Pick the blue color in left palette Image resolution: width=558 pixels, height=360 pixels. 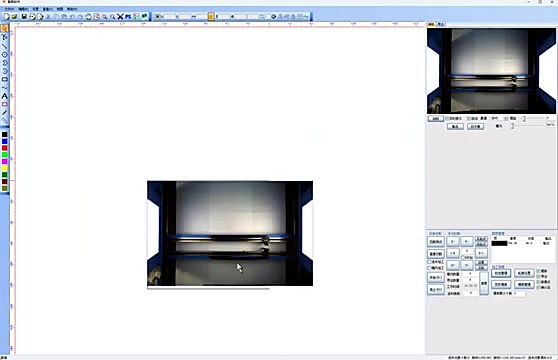click(x=5, y=141)
